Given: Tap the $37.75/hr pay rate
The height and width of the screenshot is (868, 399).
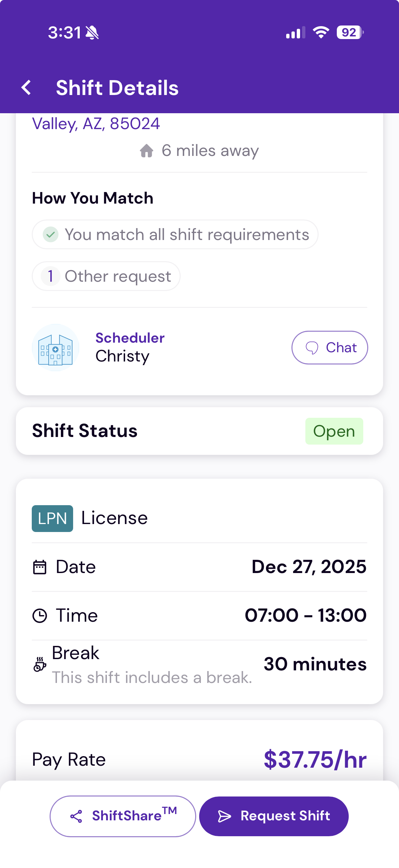Looking at the screenshot, I should point(315,760).
